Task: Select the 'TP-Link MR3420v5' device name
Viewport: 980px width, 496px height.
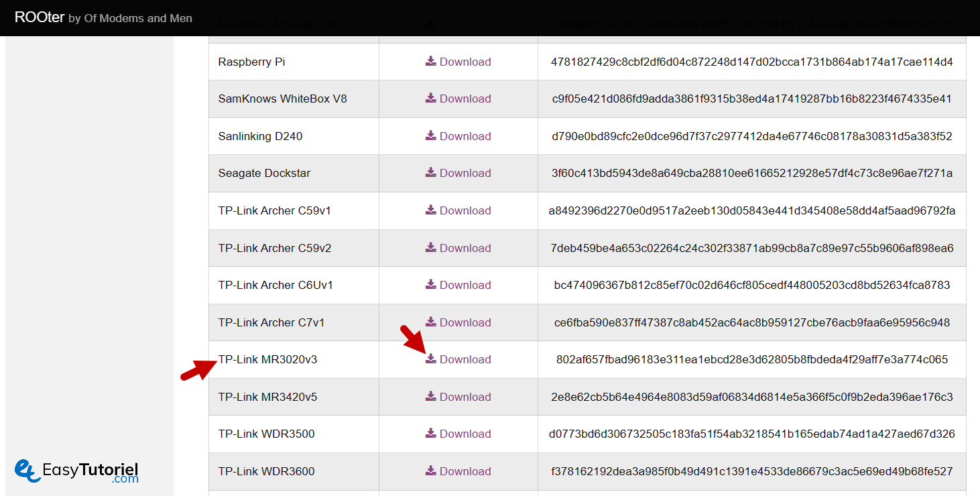Action: coord(268,397)
